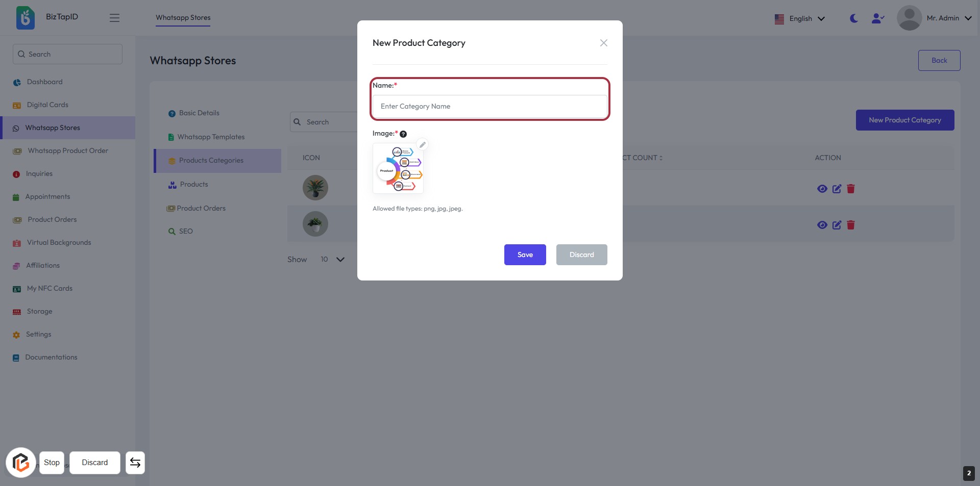Image resolution: width=980 pixels, height=486 pixels.
Task: Open the Show 10 entries dropdown
Action: click(332, 260)
